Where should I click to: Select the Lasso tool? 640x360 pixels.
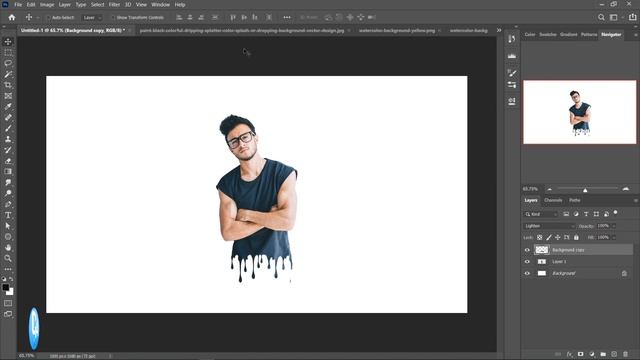coord(8,63)
